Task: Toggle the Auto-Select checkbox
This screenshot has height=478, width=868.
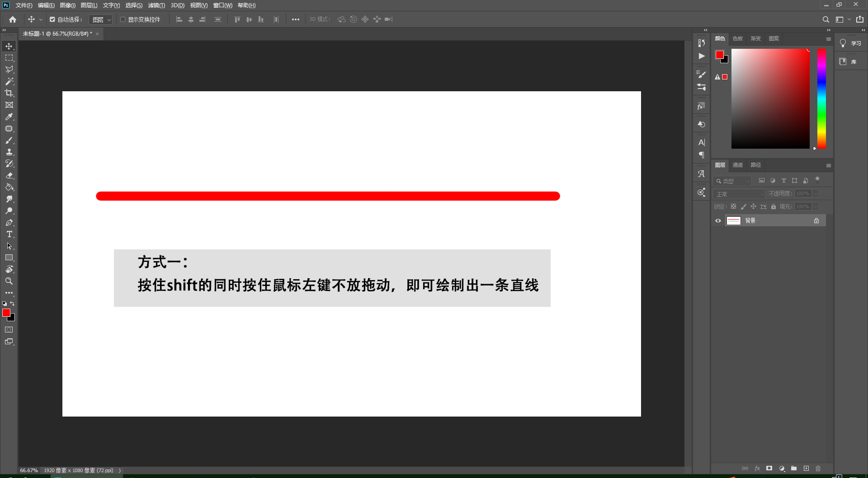Action: tap(52, 19)
